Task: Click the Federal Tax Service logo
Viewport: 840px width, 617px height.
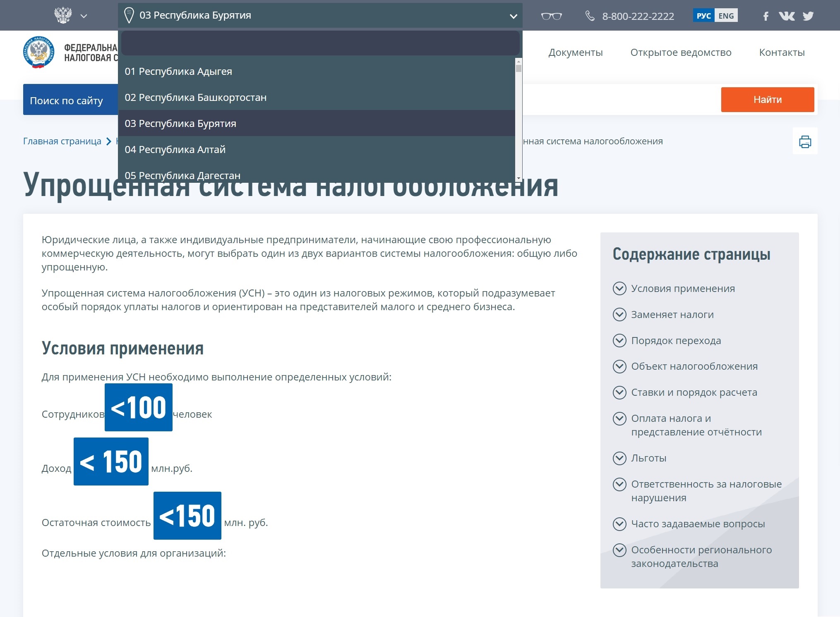Action: [38, 52]
